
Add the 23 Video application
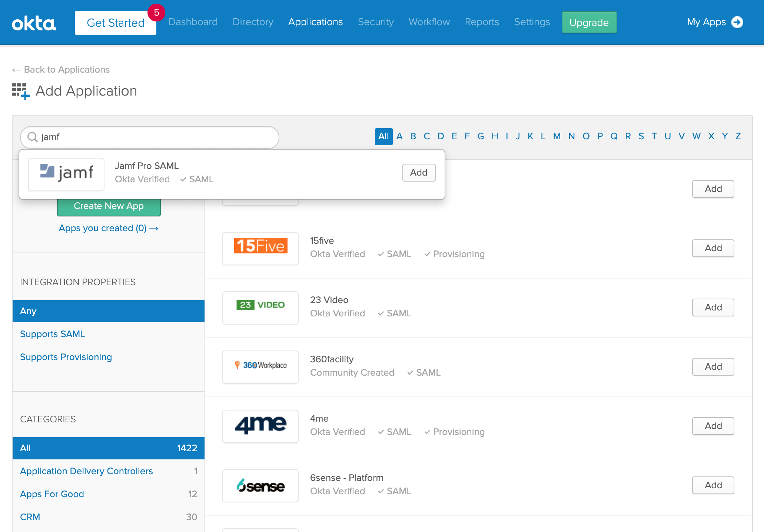pos(713,307)
